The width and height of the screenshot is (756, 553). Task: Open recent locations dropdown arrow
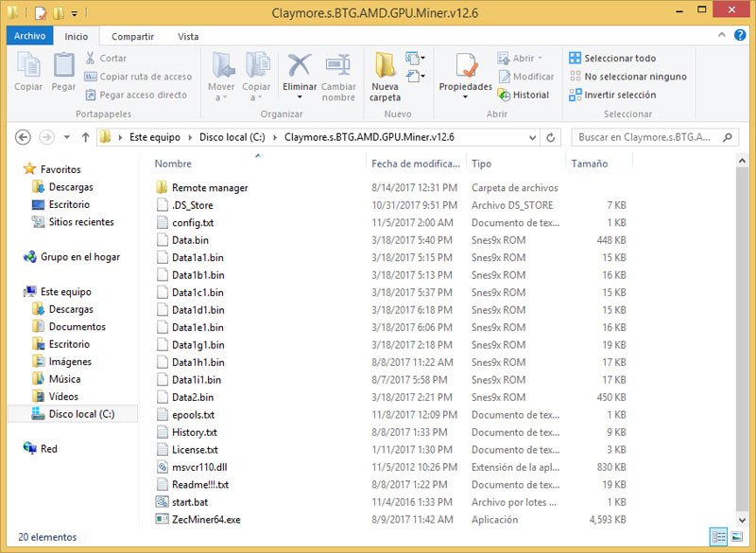(66, 137)
